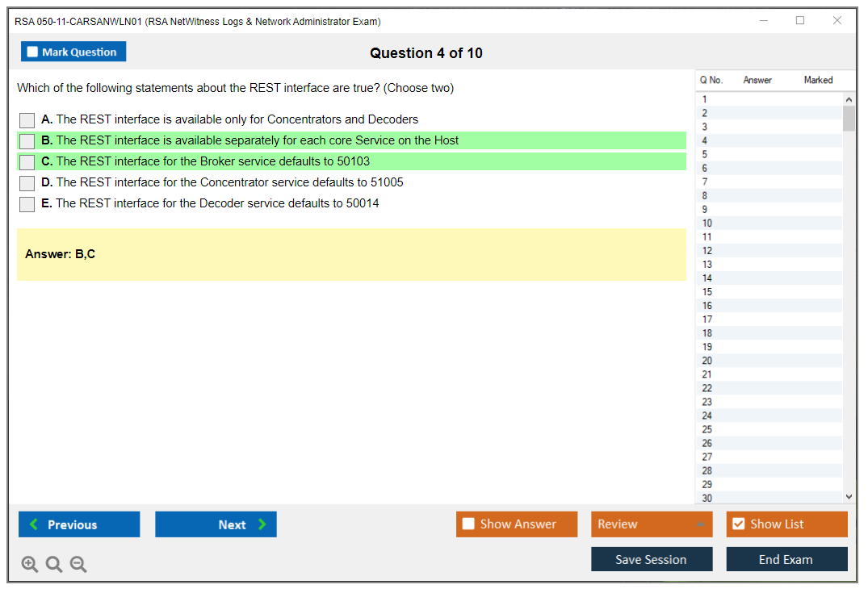
Task: Check option C Broker service 50103
Action: [27, 162]
